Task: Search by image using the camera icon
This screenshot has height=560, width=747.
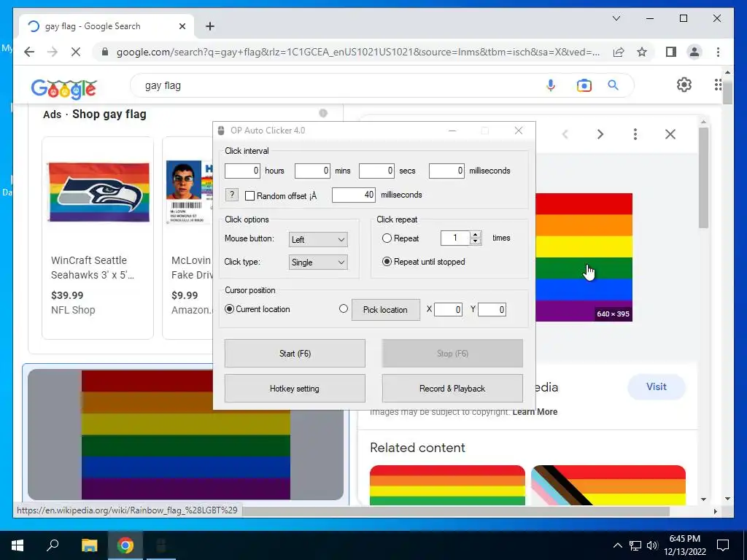Action: point(584,85)
